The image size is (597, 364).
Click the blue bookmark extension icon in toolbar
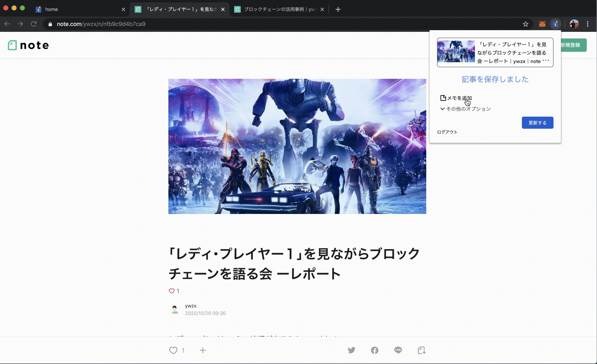[555, 24]
